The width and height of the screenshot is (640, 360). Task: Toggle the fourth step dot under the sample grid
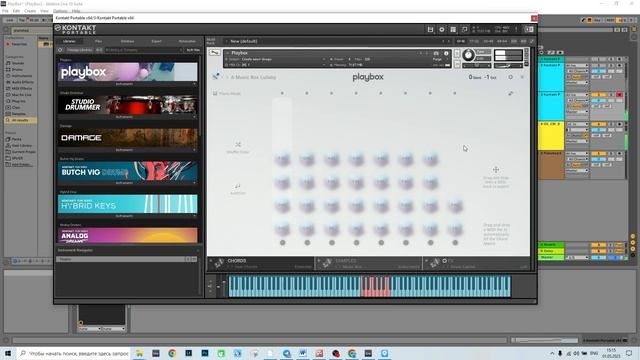[356, 243]
